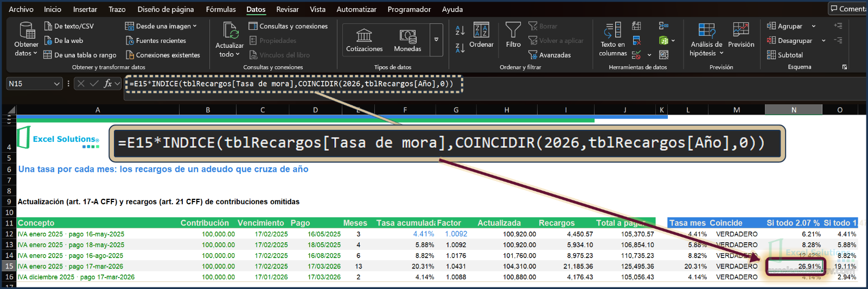Open the Name Box dropdown arrow

coord(56,84)
